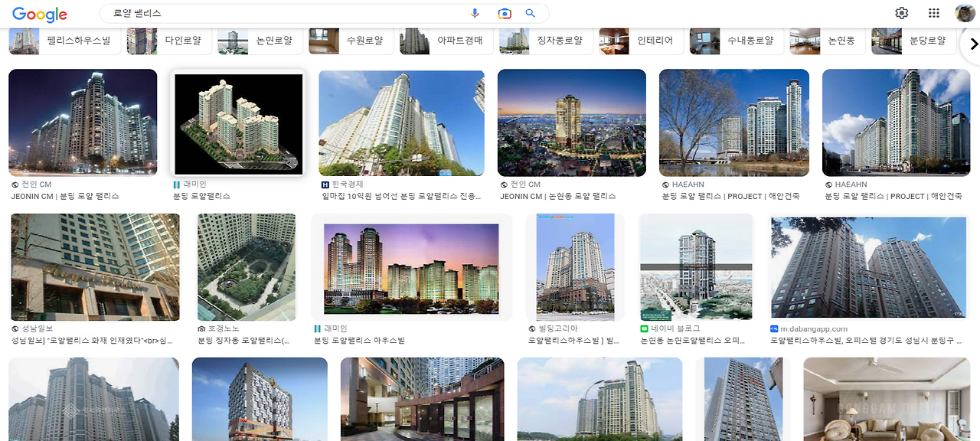Expand more filter chips with right arrow

pyautogui.click(x=974, y=44)
